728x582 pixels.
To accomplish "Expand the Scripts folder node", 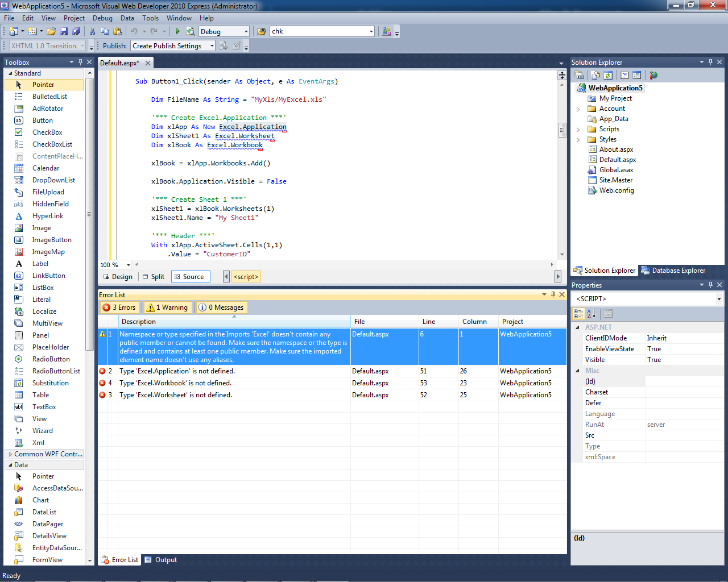I will pyautogui.click(x=578, y=130).
